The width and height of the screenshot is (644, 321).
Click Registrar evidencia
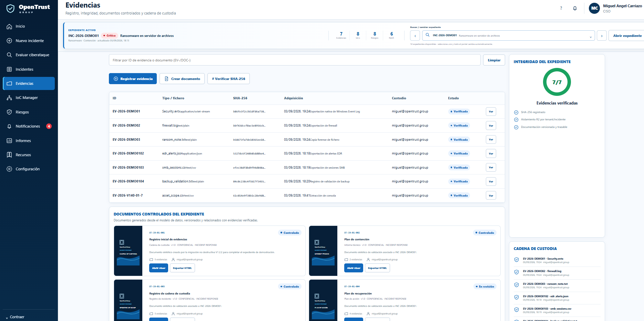(133, 79)
